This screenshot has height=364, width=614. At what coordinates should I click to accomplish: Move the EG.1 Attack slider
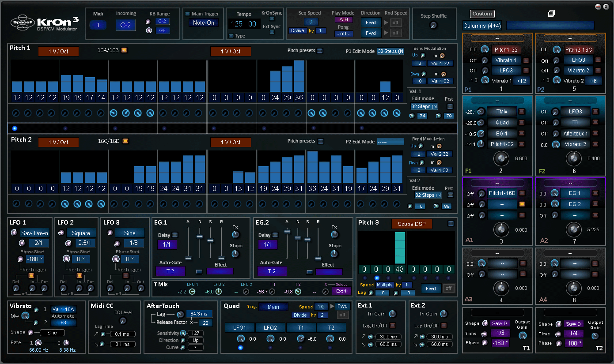tap(188, 258)
